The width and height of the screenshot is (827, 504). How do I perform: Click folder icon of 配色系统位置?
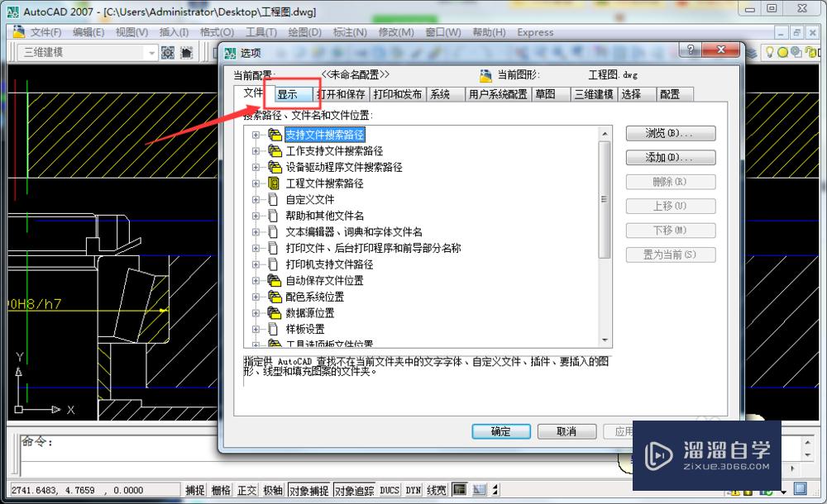275,297
